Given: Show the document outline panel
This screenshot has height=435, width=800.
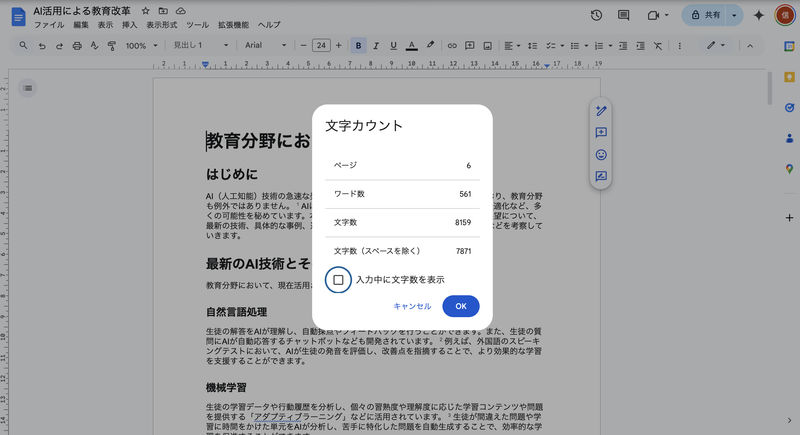Looking at the screenshot, I should (x=28, y=89).
